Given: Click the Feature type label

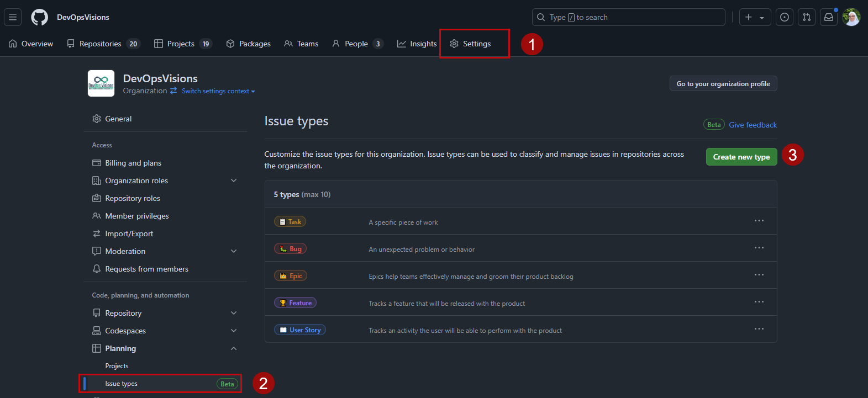Looking at the screenshot, I should [295, 303].
